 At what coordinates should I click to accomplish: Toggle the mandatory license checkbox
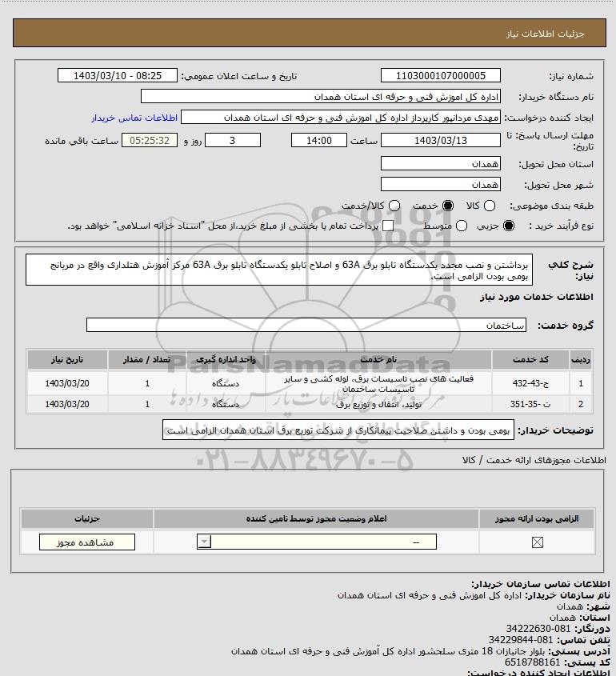coord(537,542)
